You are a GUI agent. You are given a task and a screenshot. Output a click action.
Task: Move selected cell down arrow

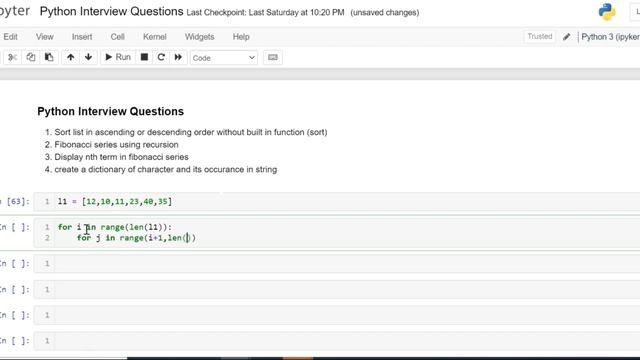[88, 58]
